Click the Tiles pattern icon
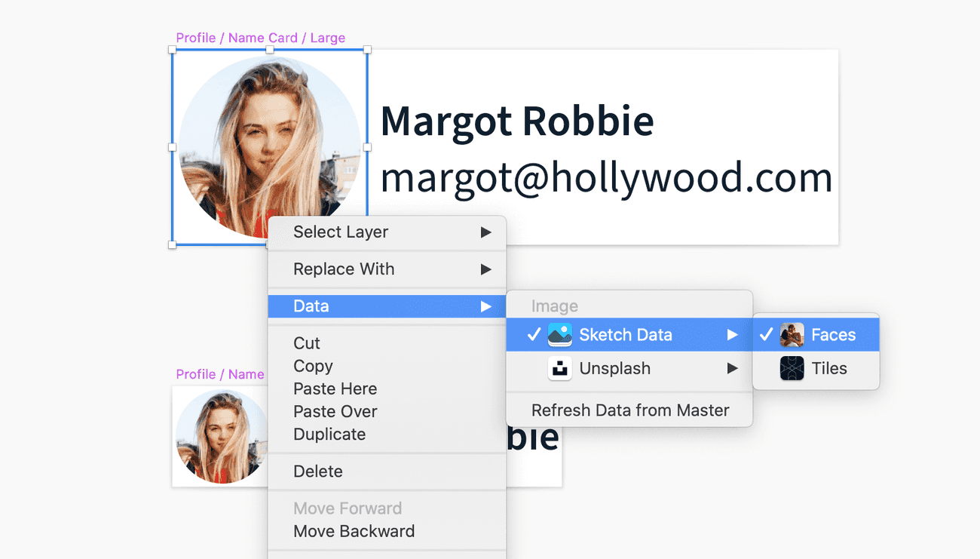Screen dimensions: 980x559 (792, 369)
